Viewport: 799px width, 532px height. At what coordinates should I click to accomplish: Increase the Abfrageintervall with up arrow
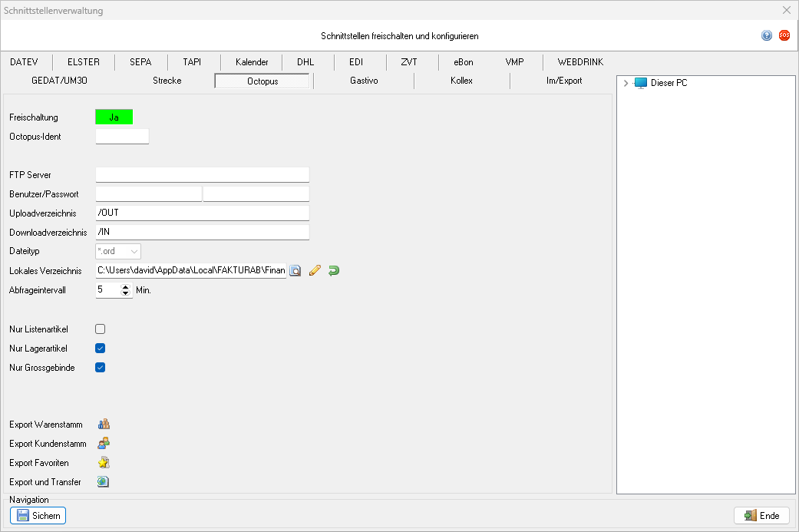coord(126,286)
